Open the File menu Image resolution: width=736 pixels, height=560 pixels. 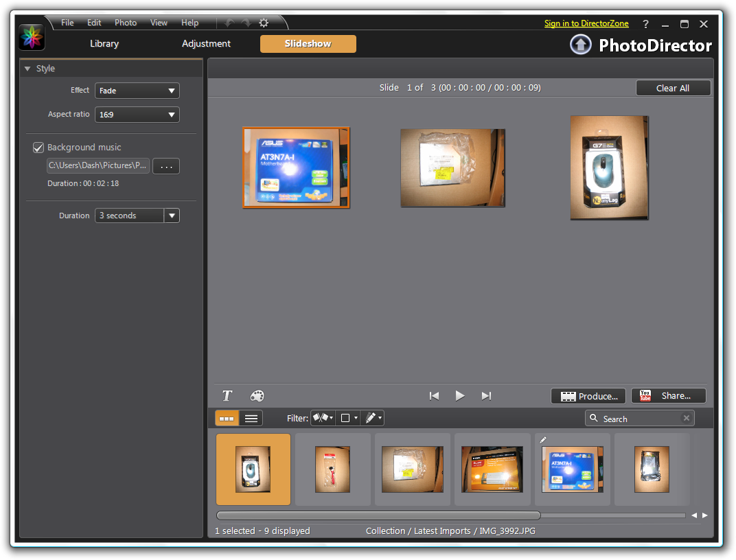pyautogui.click(x=67, y=23)
